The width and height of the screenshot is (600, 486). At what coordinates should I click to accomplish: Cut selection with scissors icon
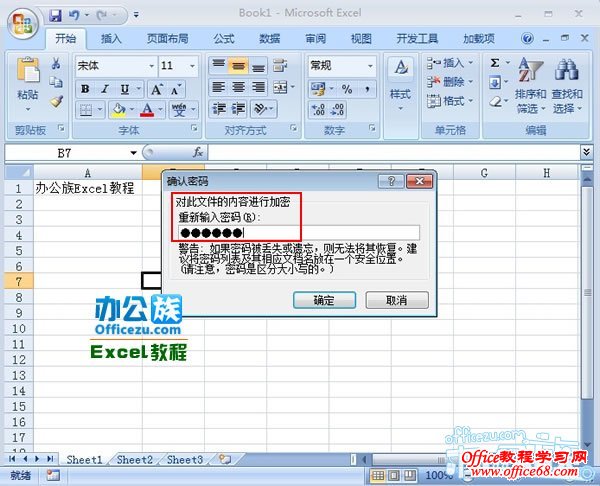[56, 64]
